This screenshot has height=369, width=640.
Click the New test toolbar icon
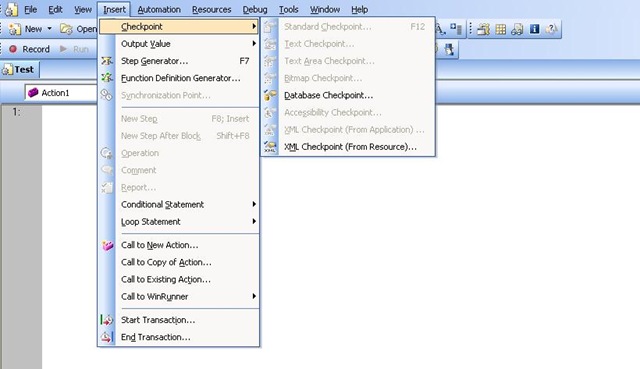tap(15, 29)
